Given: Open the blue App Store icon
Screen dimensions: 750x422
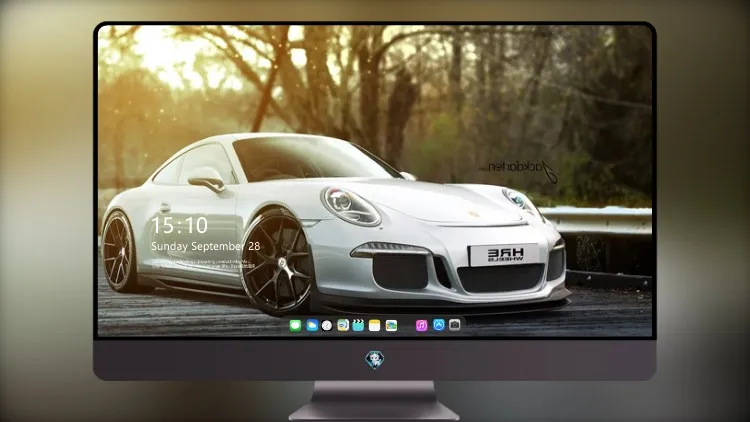Looking at the screenshot, I should (439, 325).
